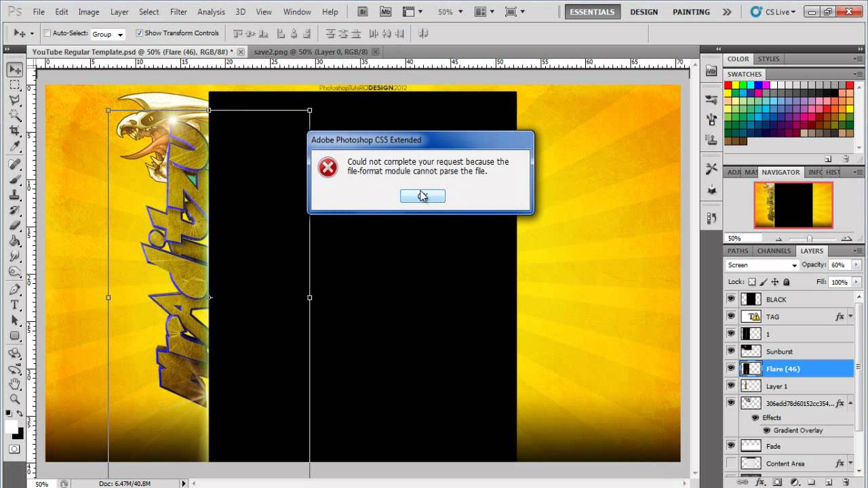This screenshot has height=488, width=868.
Task: Delete the selected layer with trash icon
Action: [x=846, y=482]
